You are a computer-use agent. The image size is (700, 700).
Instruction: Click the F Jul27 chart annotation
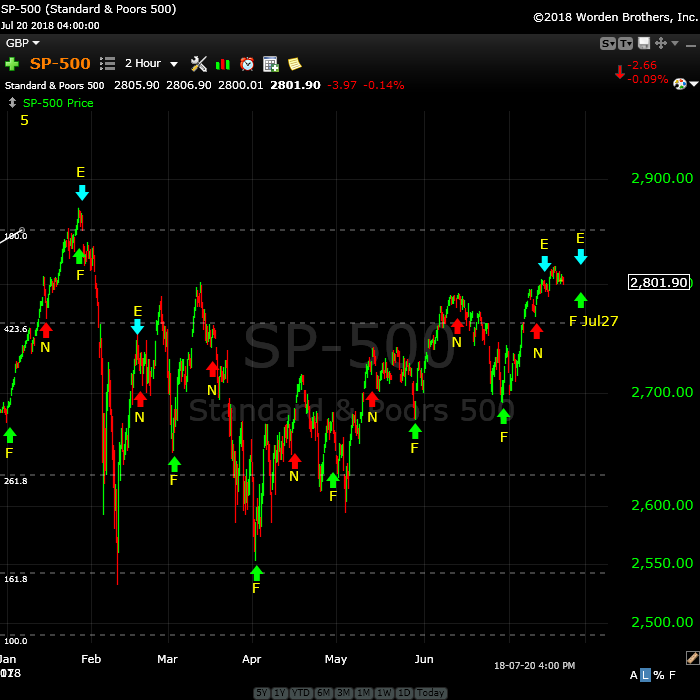click(x=593, y=321)
